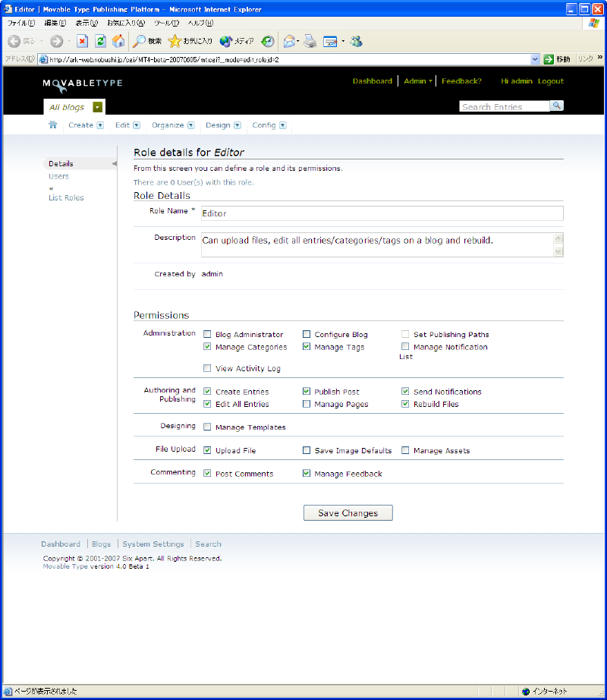607x700 pixels.
Task: Click the browser Favorites star icon
Action: click(175, 41)
